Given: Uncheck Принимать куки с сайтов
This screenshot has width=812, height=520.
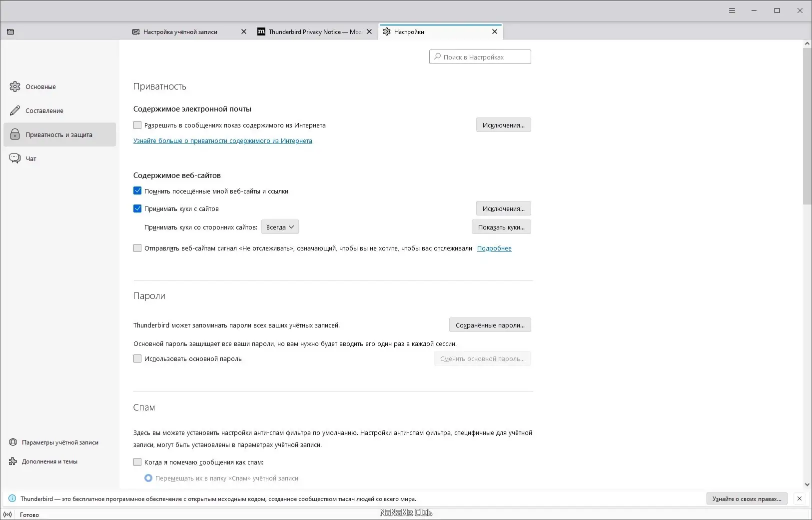Looking at the screenshot, I should point(137,208).
